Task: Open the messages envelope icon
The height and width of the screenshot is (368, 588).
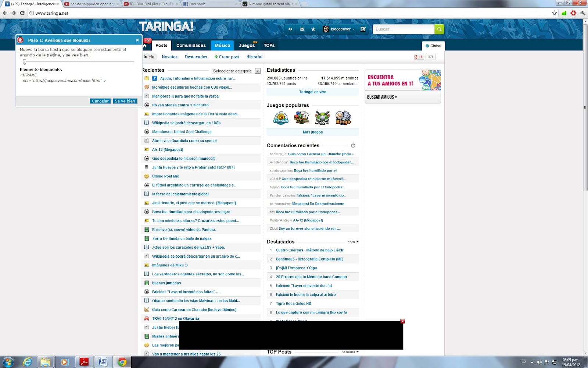Action: click(302, 29)
